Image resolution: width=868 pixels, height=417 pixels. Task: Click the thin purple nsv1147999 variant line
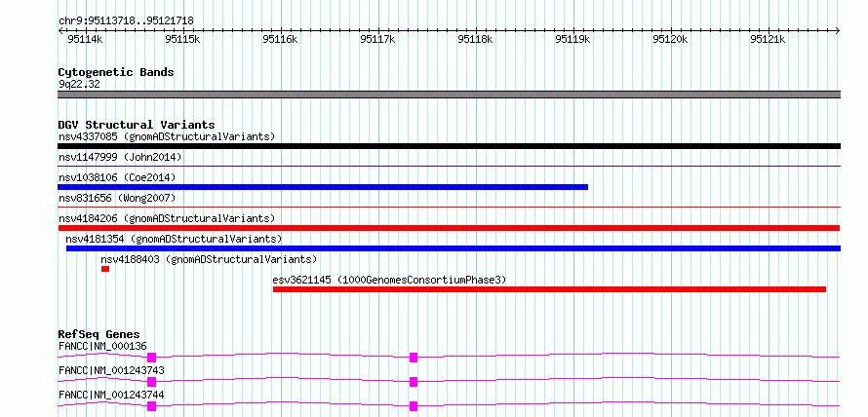(449, 166)
